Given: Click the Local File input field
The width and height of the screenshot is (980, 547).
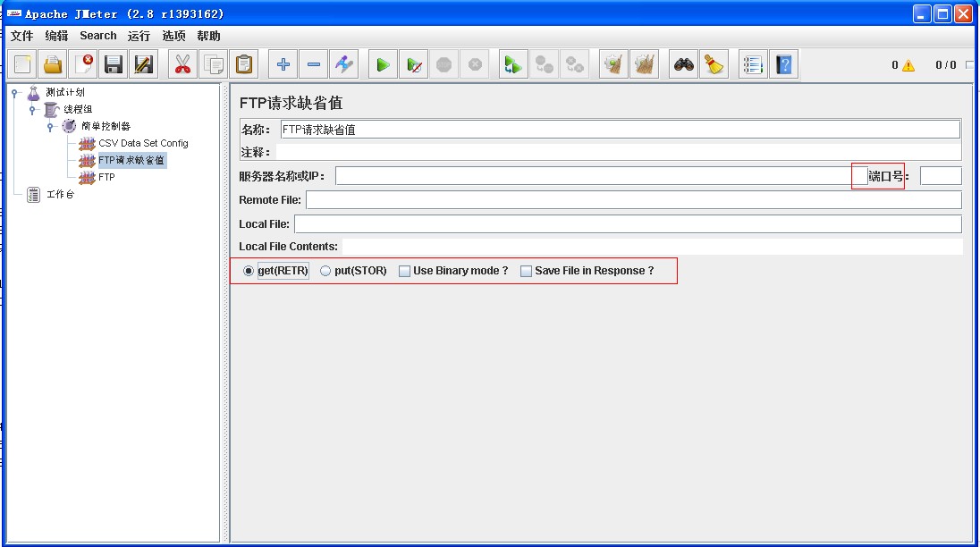Looking at the screenshot, I should [x=628, y=224].
